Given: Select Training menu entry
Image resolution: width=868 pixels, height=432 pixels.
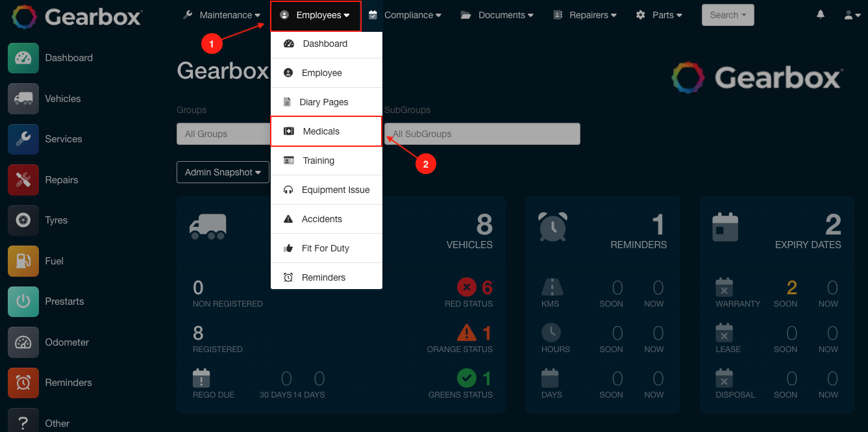Looking at the screenshot, I should (327, 160).
